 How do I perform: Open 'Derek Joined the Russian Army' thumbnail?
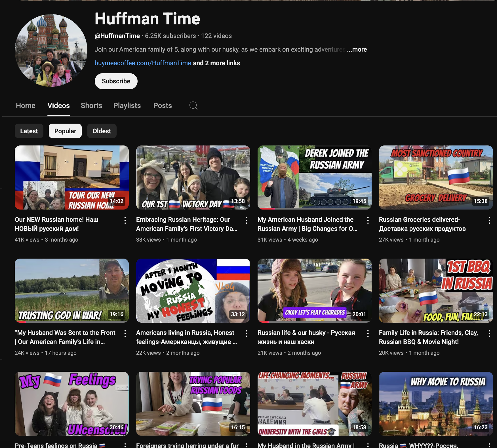click(x=315, y=177)
